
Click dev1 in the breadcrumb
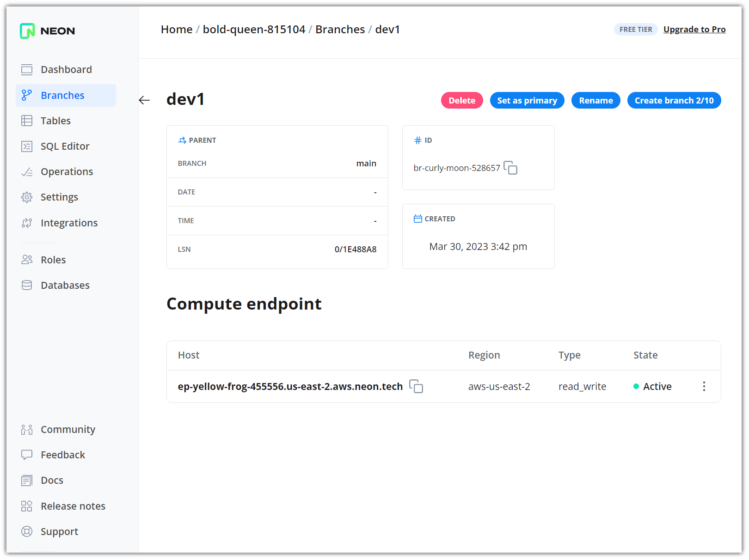coord(387,30)
